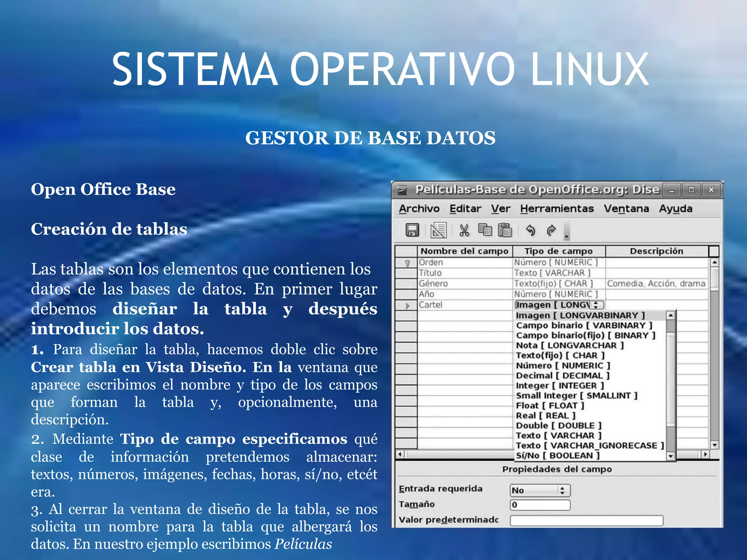Choose Imagen [ LONGVARBINARY ] from the list
The image size is (747, 560).
(590, 315)
